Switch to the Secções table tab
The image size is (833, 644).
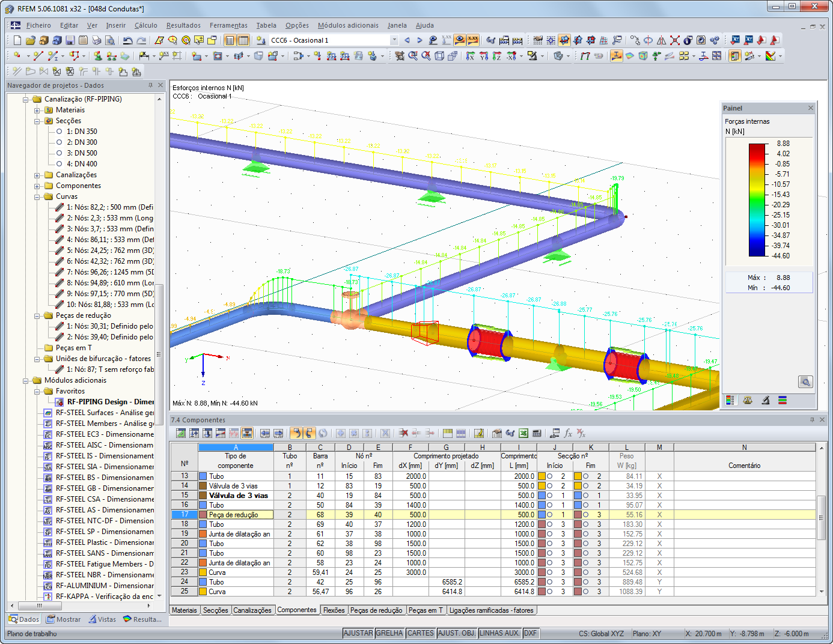215,610
